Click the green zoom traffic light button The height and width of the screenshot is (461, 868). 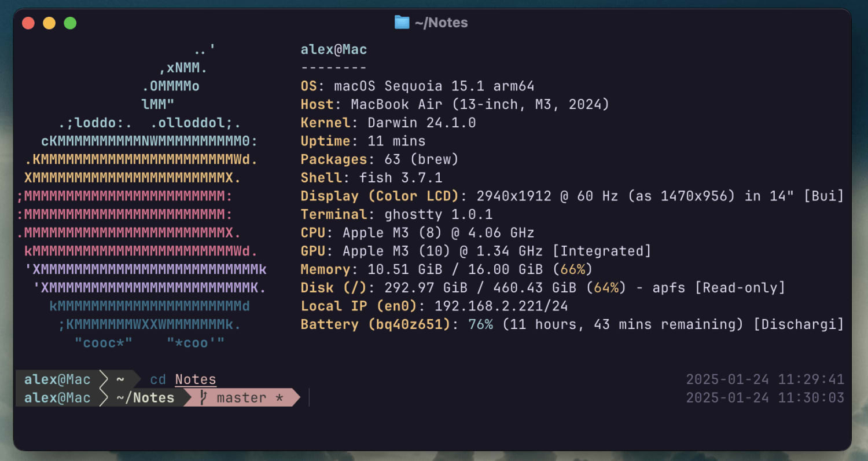[69, 23]
